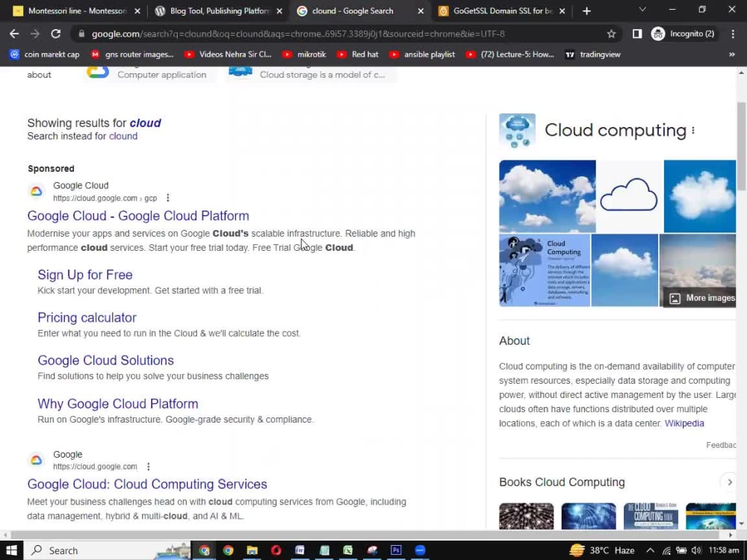Open the Pricing calculator sitelink
This screenshot has width=747, height=560.
point(87,317)
